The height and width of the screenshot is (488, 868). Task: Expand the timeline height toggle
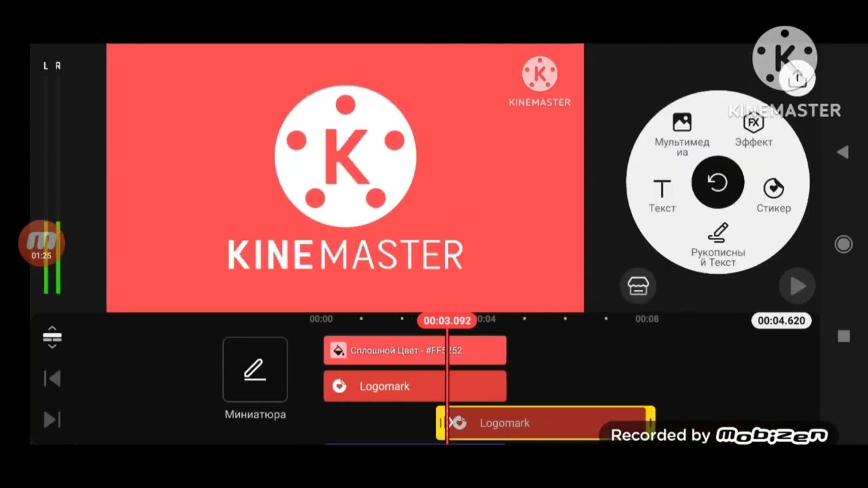(52, 337)
